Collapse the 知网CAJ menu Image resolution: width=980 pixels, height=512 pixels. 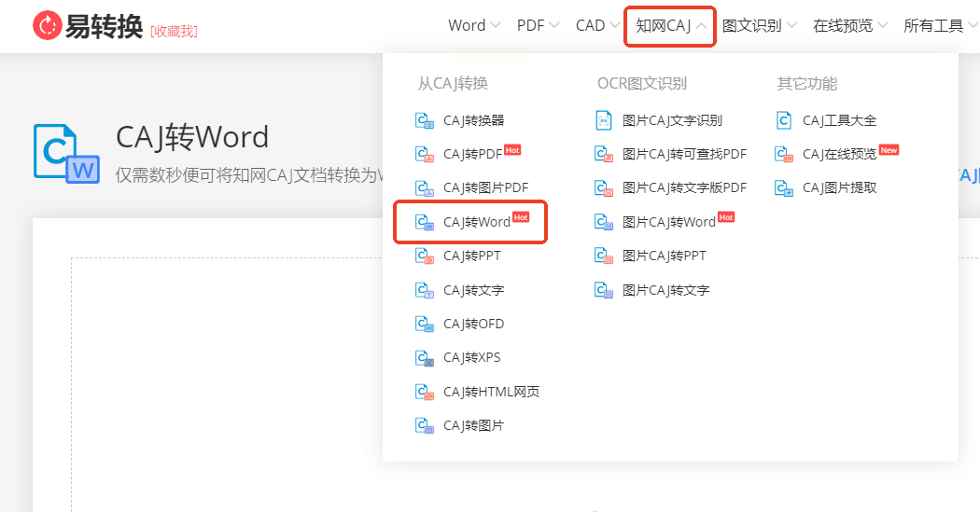click(x=671, y=25)
